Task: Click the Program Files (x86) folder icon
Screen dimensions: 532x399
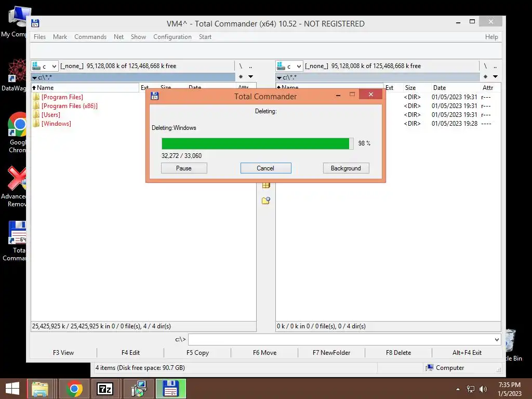Action: 36,106
